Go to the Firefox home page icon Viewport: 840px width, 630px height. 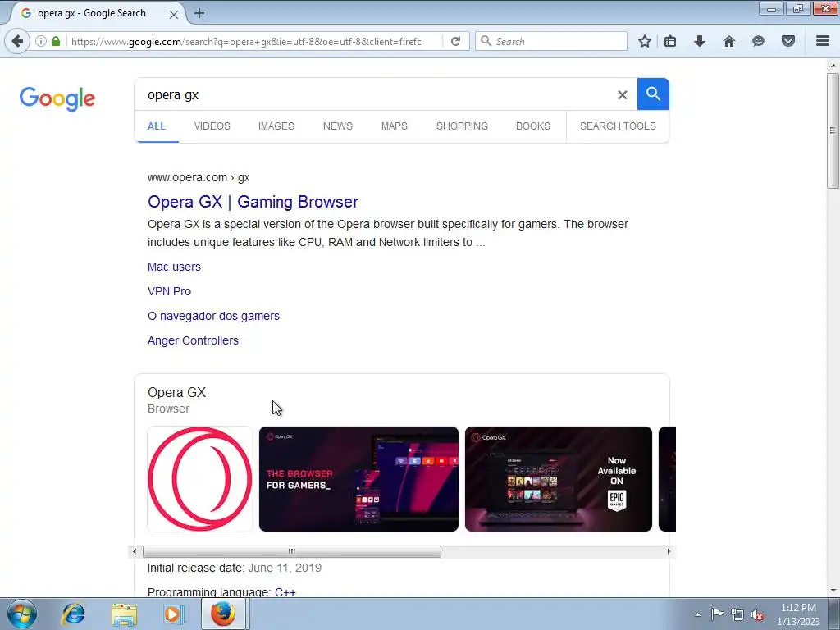[x=729, y=41]
